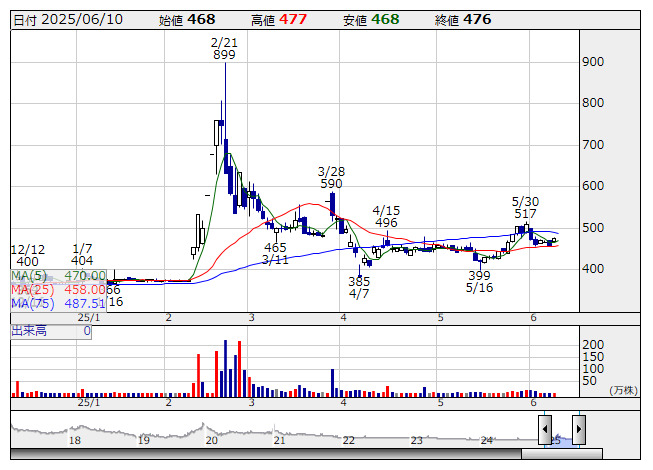
Task: Click the 3/28 high marker at 590
Action: tap(331, 178)
